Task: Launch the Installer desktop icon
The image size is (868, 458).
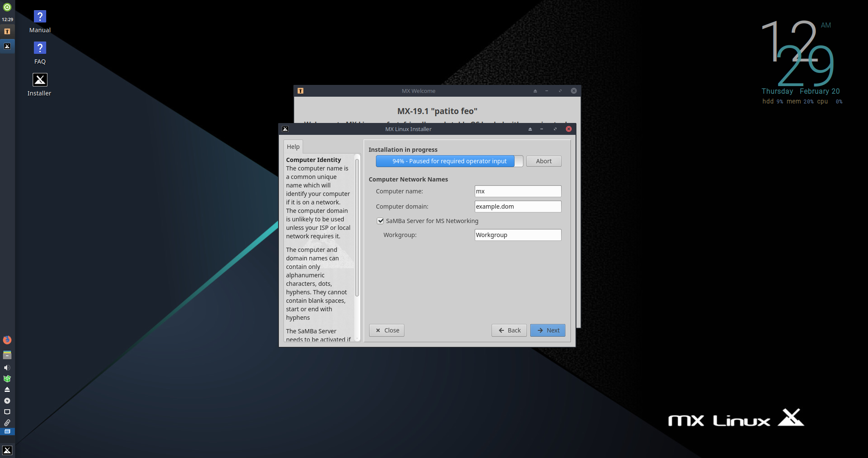Action: click(39, 85)
